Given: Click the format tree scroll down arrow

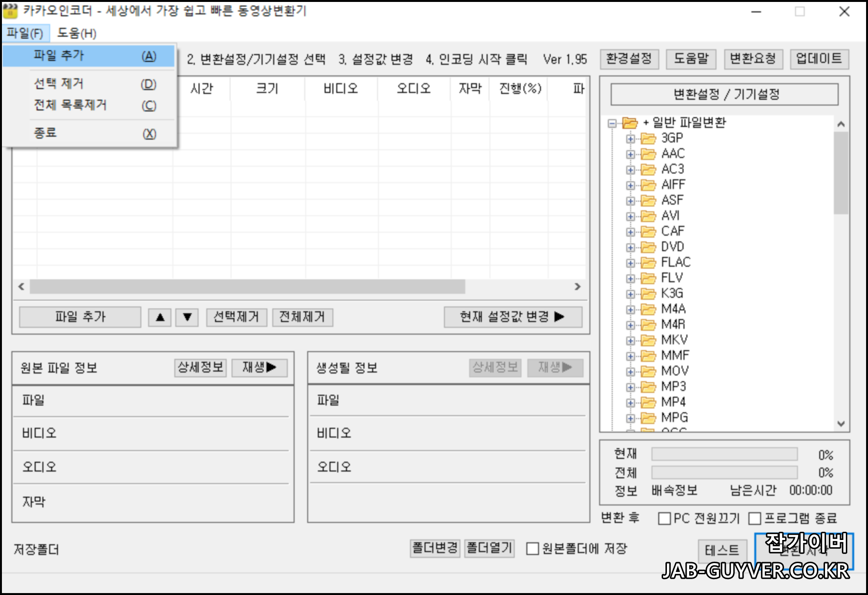Looking at the screenshot, I should (x=841, y=424).
